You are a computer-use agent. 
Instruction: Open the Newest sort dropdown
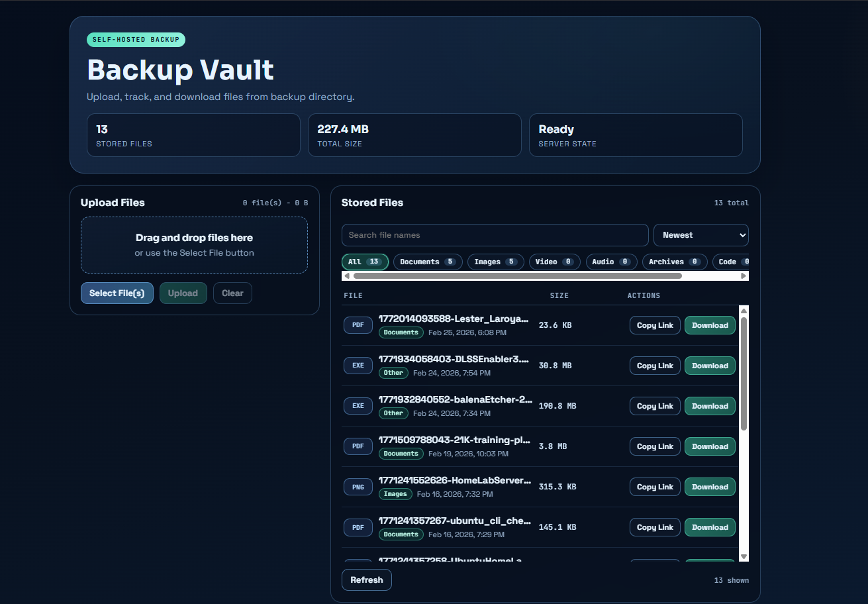point(700,234)
